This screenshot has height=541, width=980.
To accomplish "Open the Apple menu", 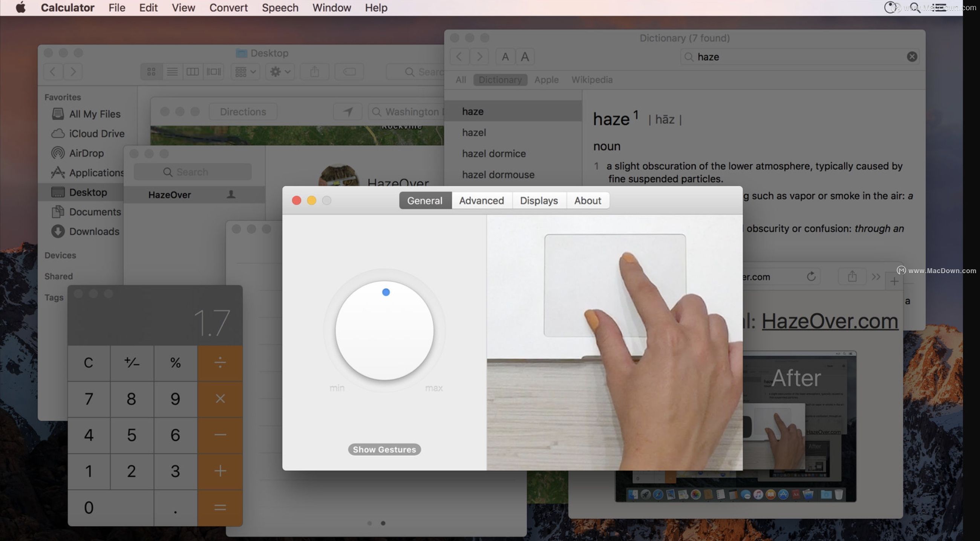I will [x=21, y=7].
